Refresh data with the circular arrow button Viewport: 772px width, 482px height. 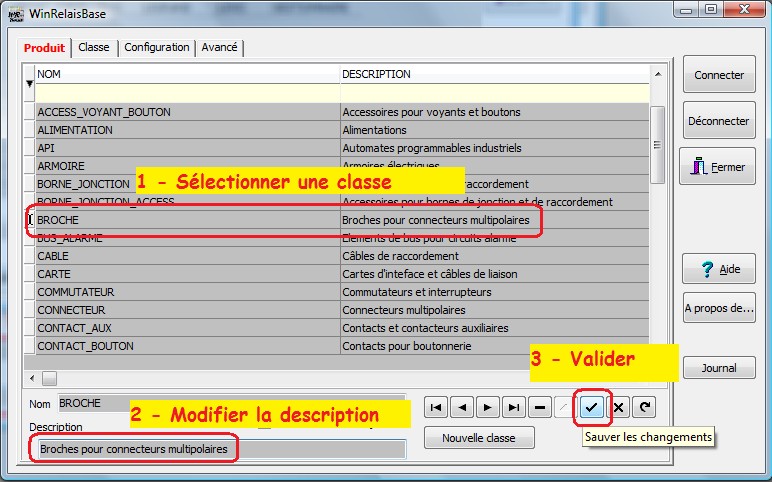click(644, 407)
